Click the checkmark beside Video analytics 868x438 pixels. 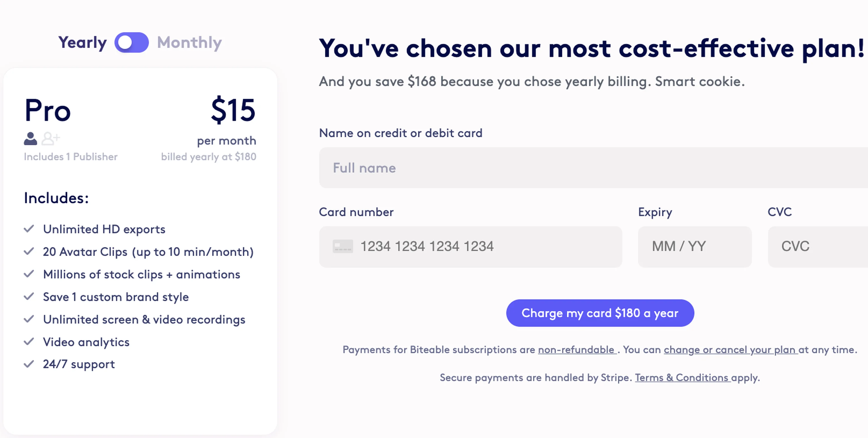[x=29, y=342]
